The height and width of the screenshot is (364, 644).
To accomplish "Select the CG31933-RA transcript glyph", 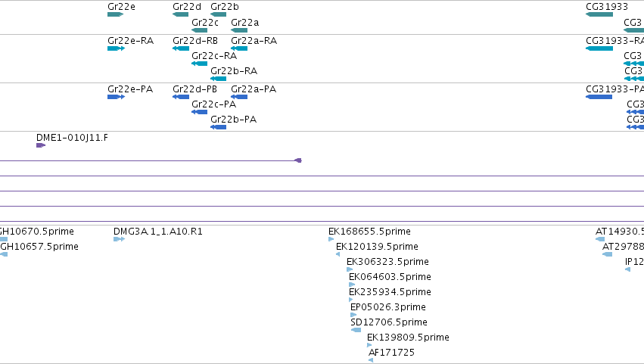I will click(599, 48).
